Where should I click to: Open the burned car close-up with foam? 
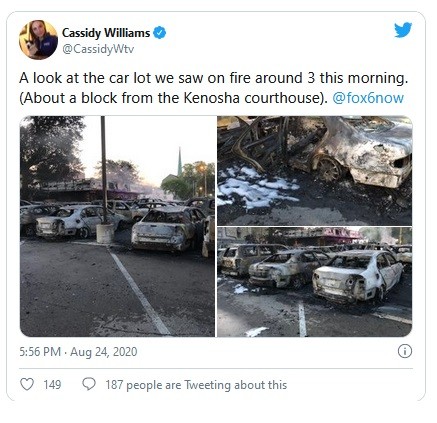(315, 170)
